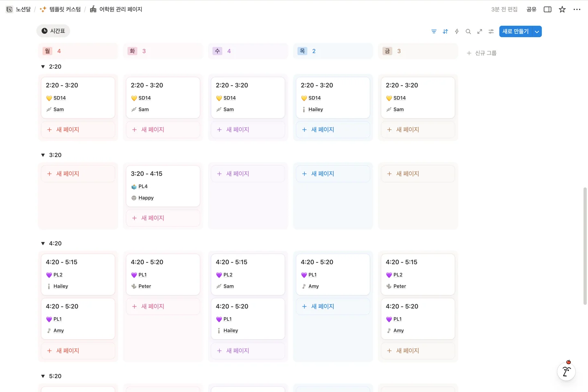Screen dimensions: 588x392
Task: Toggle the right sidebar panel icon
Action: pos(547,9)
